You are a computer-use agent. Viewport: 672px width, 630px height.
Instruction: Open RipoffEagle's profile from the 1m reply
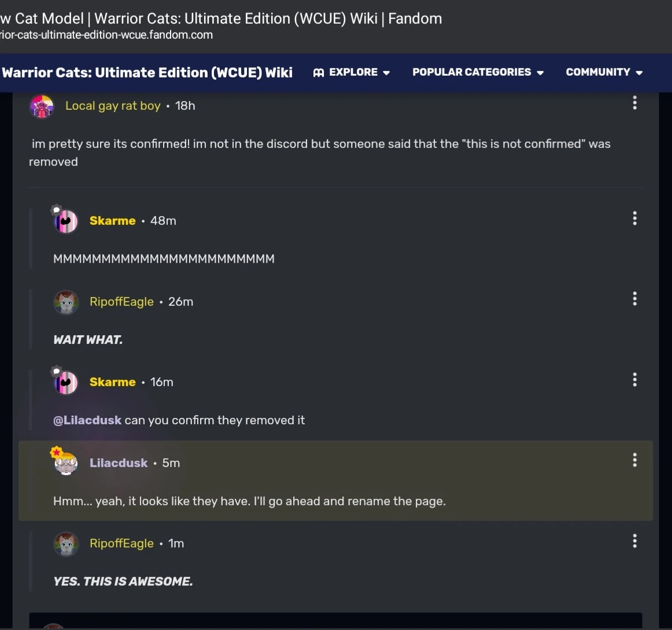121,543
